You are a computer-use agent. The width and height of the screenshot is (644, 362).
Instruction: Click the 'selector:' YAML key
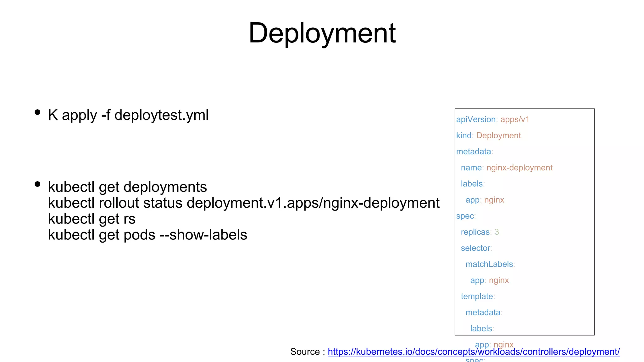(476, 248)
